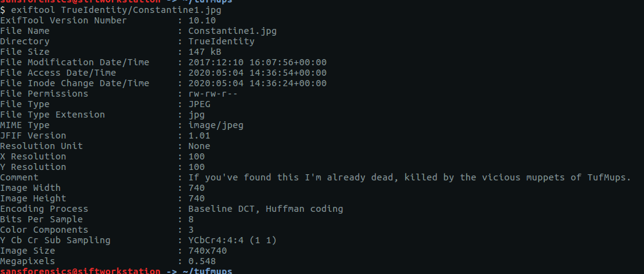Click the Comment text about vicious muppets
This screenshot has height=274, width=644.
(x=409, y=177)
